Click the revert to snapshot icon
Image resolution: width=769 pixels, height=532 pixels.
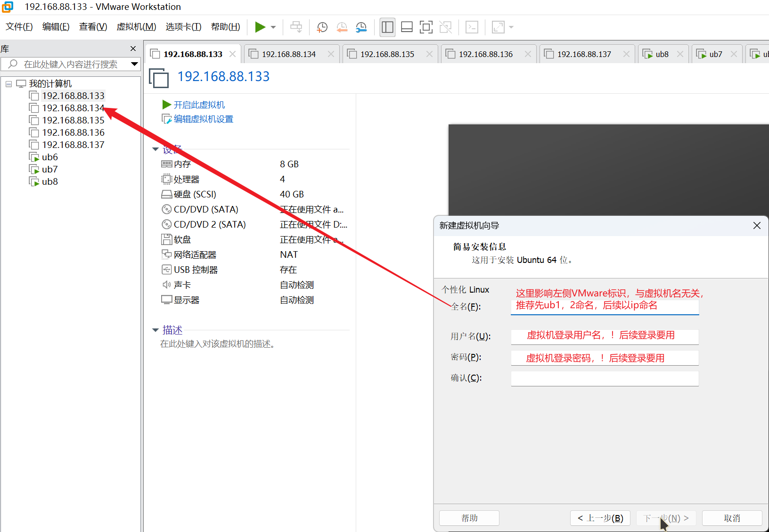[342, 27]
